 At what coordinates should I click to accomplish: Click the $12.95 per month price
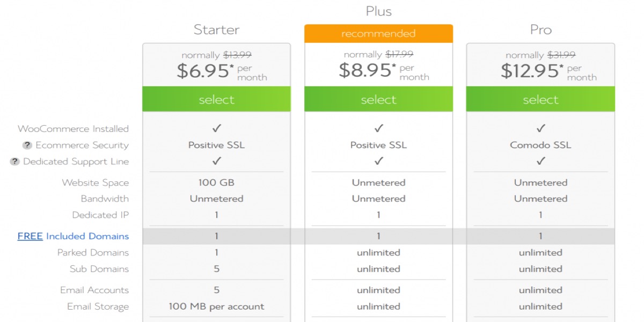(529, 71)
